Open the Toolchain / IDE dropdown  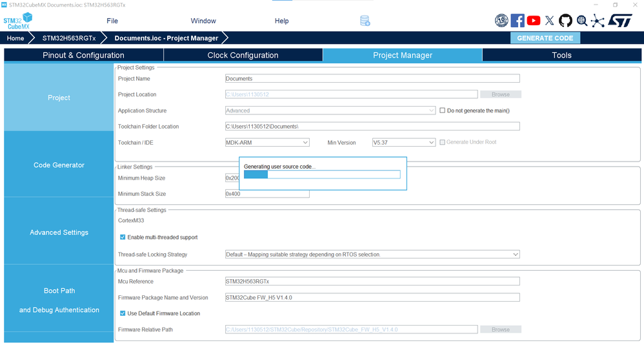click(267, 143)
